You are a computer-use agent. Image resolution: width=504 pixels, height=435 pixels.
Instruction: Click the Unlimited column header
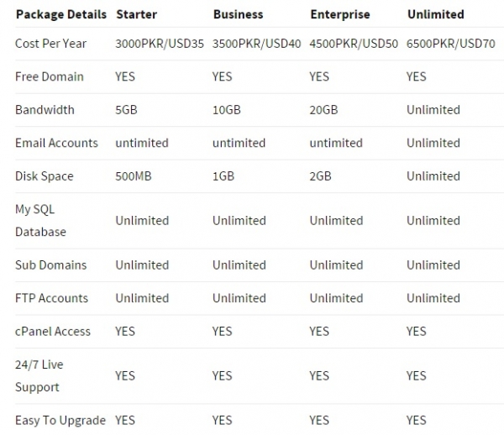(435, 14)
